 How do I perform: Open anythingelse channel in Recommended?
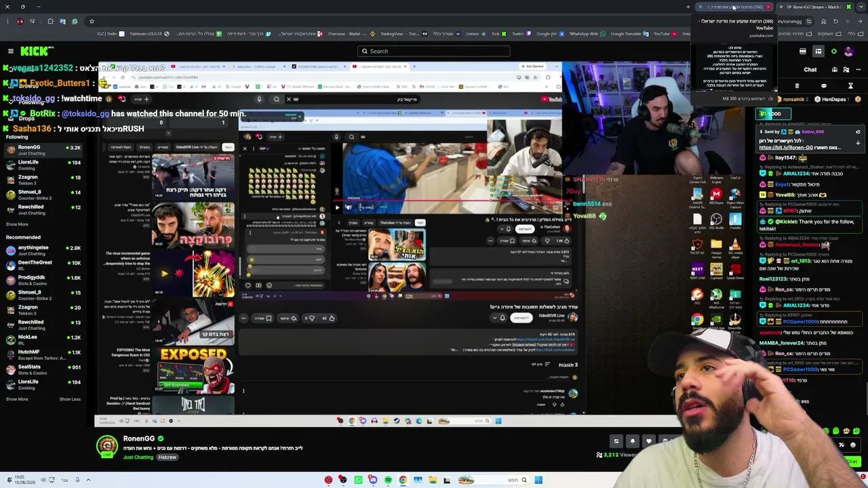pyautogui.click(x=42, y=250)
